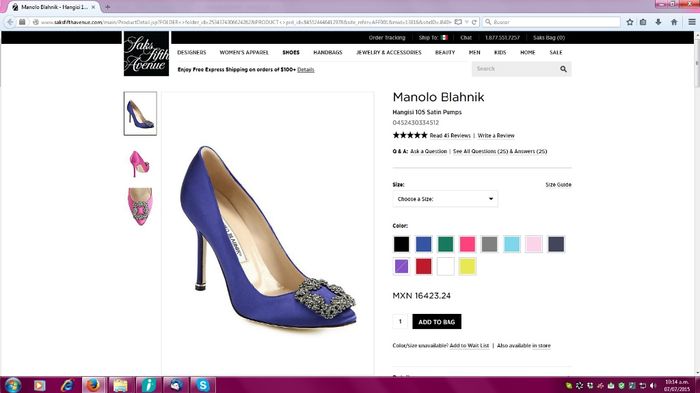Launch Internet Explorer from taskbar
700x393 pixels.
pyautogui.click(x=67, y=385)
